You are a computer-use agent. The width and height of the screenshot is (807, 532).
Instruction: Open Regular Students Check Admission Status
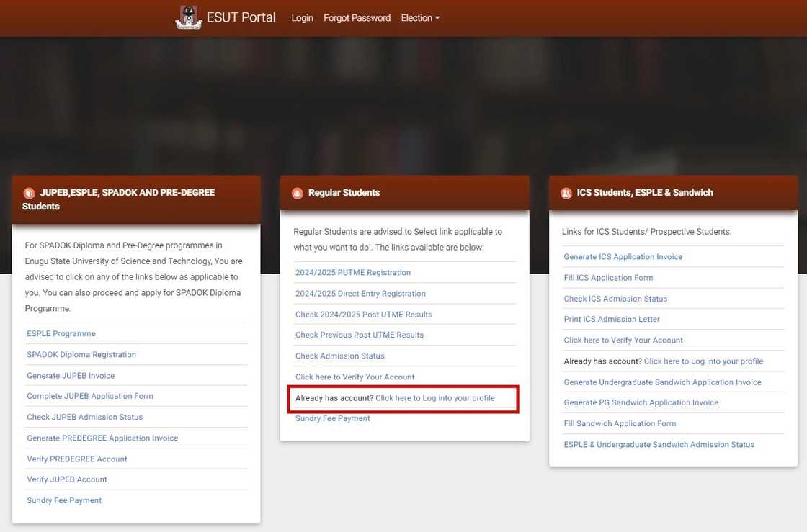[340, 356]
